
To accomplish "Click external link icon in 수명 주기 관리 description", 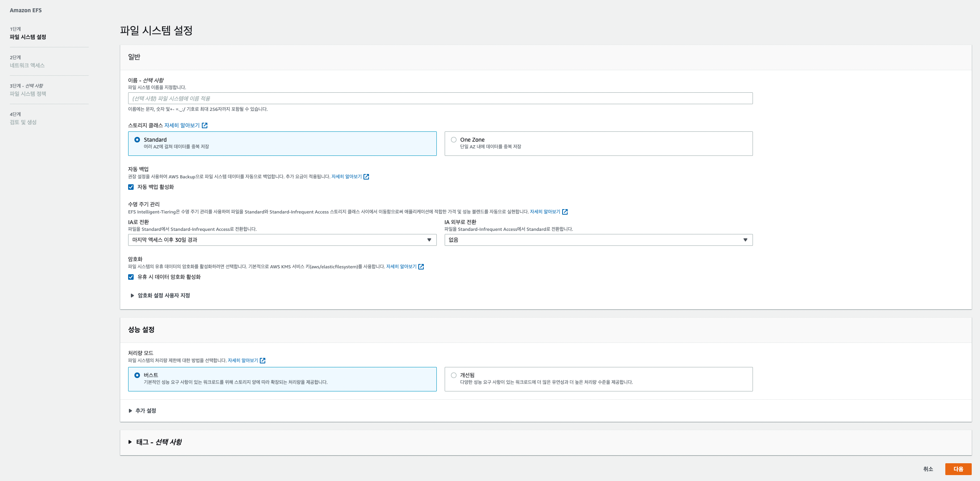I will tap(565, 212).
